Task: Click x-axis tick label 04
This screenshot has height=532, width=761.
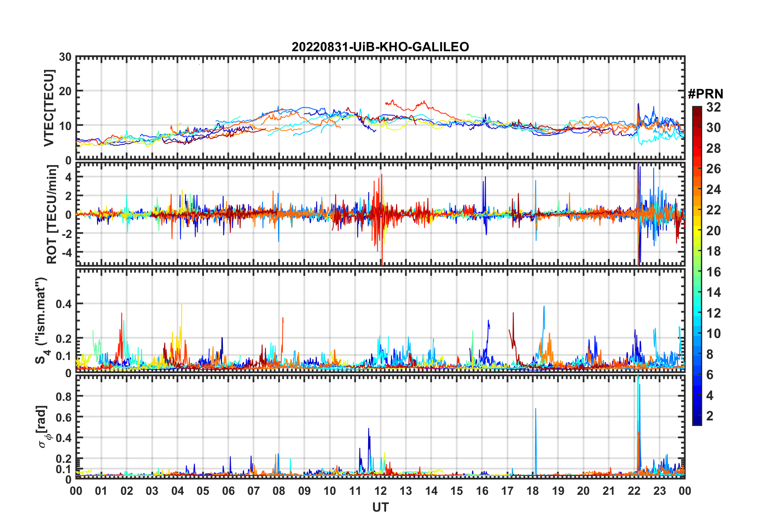Action: pos(178,491)
